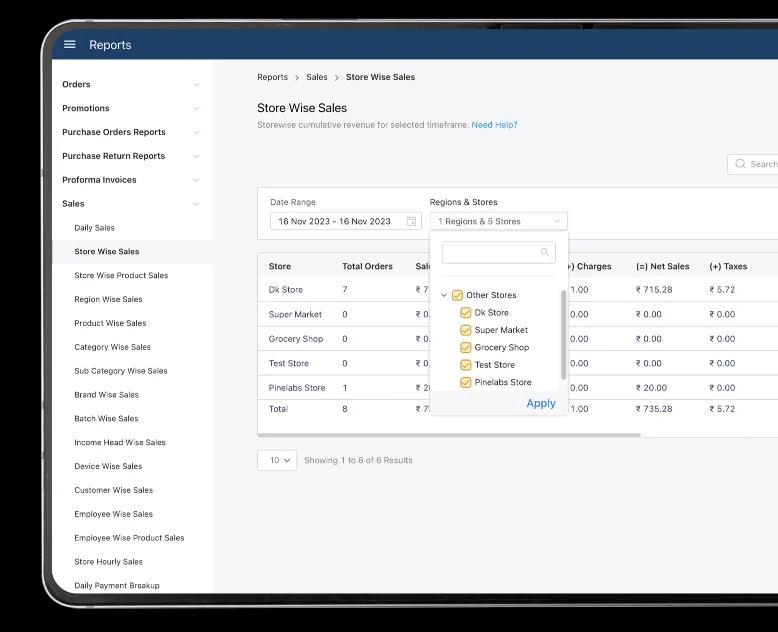Click the calendar icon in Date Range
The image size is (778, 632).
[x=411, y=221]
